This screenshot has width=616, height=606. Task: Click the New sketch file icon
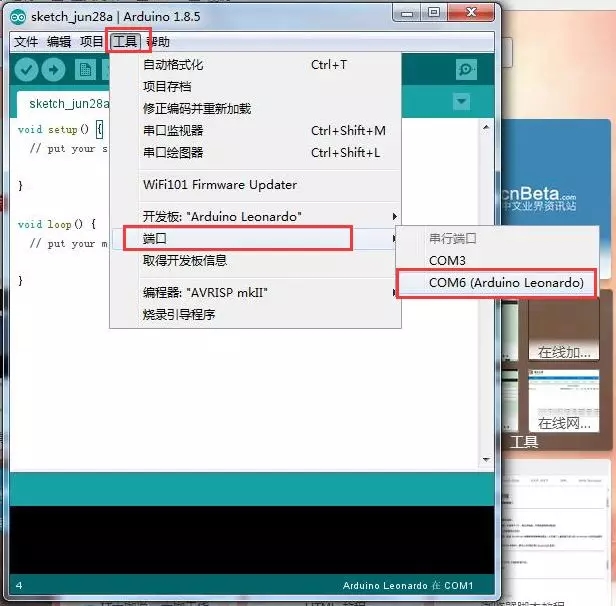tap(85, 70)
